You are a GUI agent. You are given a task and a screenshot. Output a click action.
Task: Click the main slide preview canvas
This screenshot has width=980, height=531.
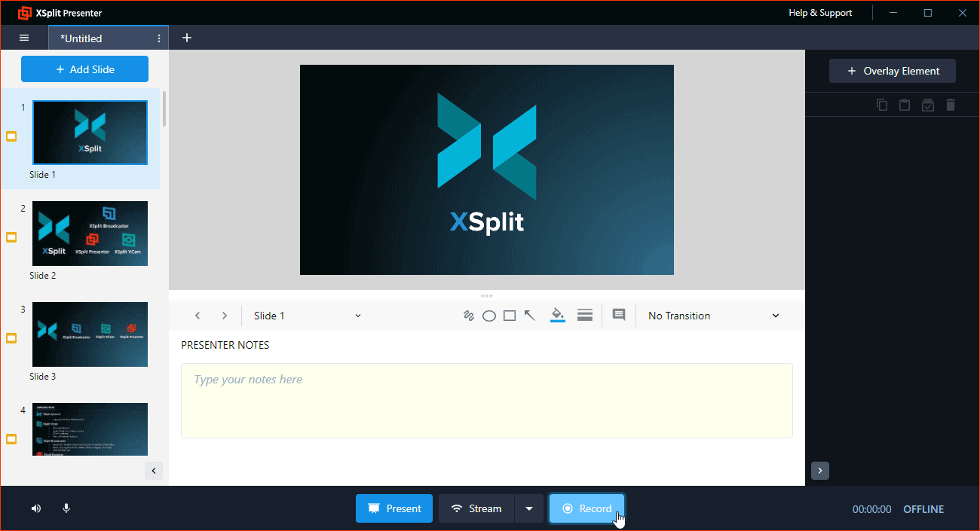487,169
